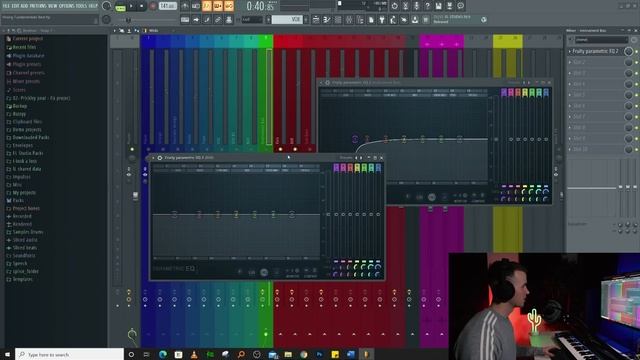Click the link chain icon in second toolbar row
Image resolution: width=640 pixels, height=360 pixels.
pos(218,20)
